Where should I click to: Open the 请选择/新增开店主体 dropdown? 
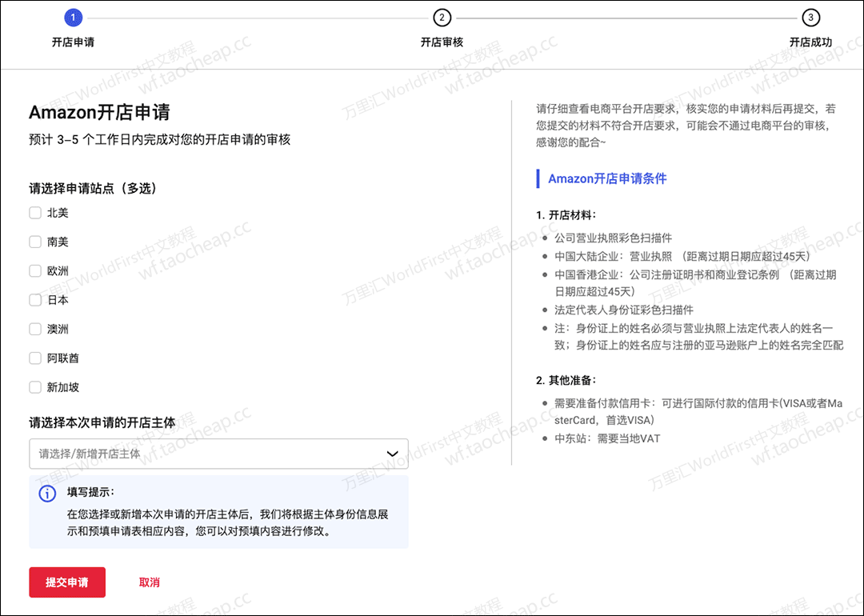pyautogui.click(x=218, y=454)
